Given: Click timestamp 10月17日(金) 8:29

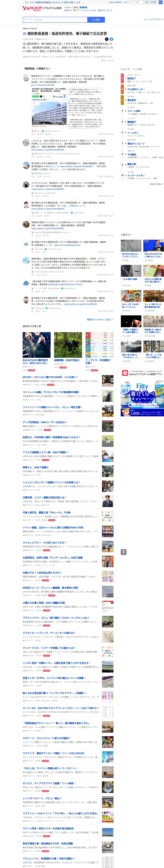Looking at the screenshot, I should (106, 134).
